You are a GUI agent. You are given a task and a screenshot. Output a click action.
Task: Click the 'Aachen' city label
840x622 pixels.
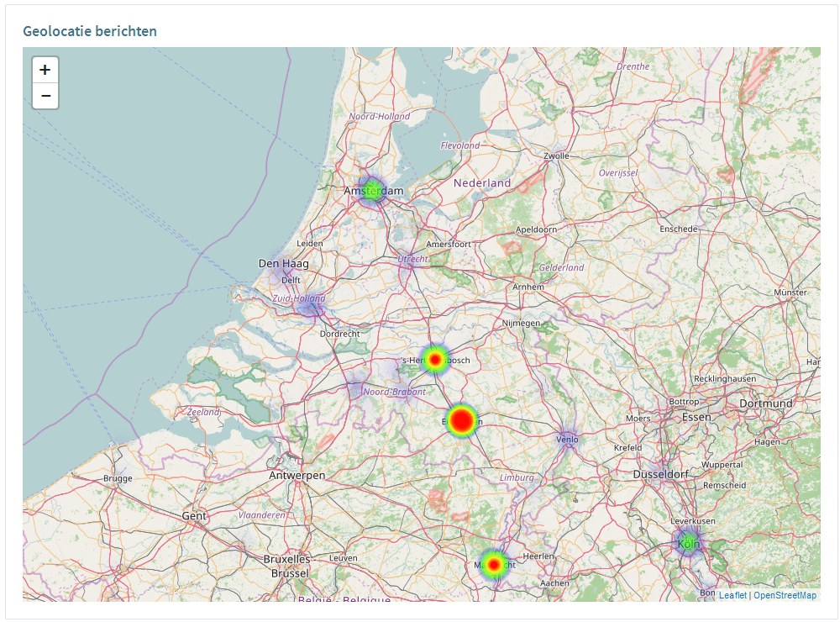click(554, 582)
